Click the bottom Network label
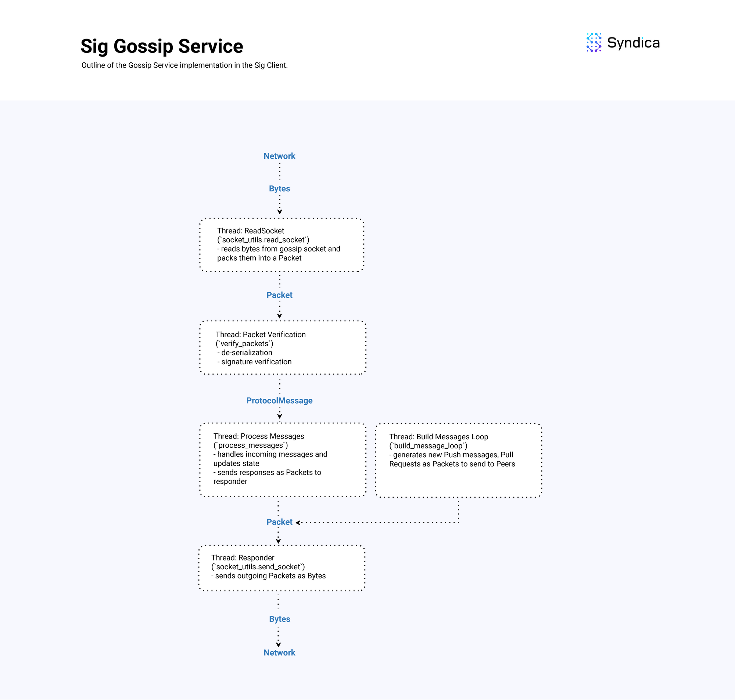735x700 pixels. 279,653
